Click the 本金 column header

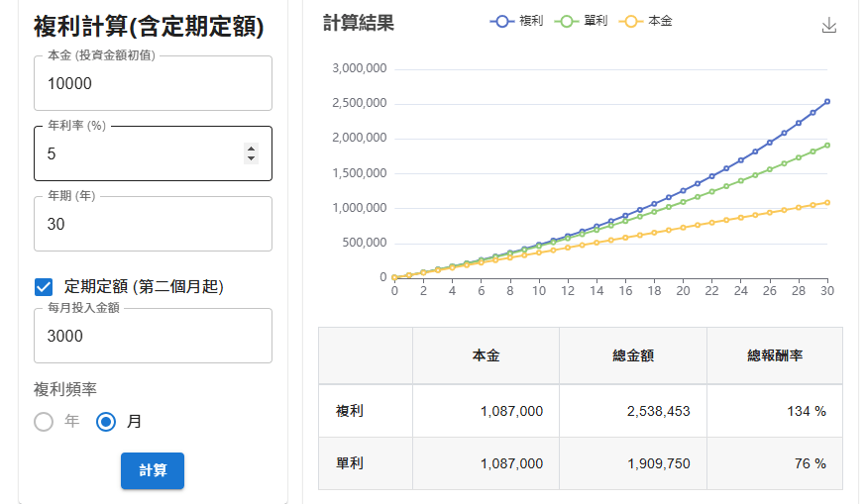[x=487, y=355]
